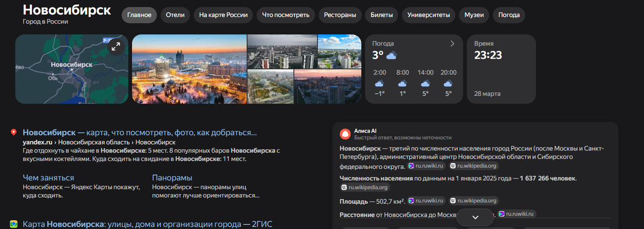The height and width of the screenshot is (229, 644).
Task: Open the Университеты tab
Action: pos(429,15)
